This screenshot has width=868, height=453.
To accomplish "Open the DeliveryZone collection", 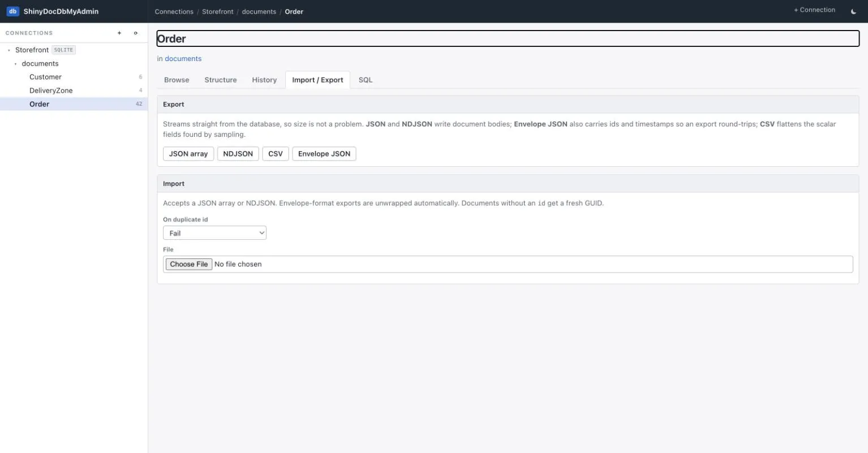I will tap(74, 90).
